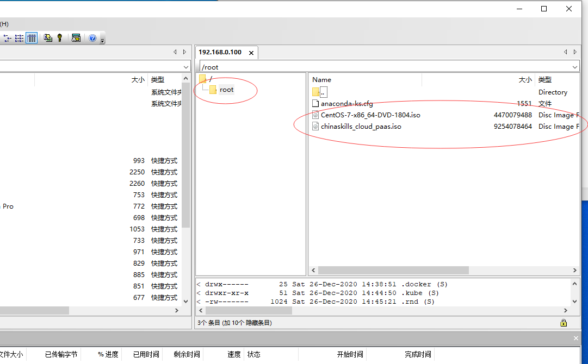588x364 pixels.
Task: Click the local list's scroll-down arrow
Action: click(185, 302)
